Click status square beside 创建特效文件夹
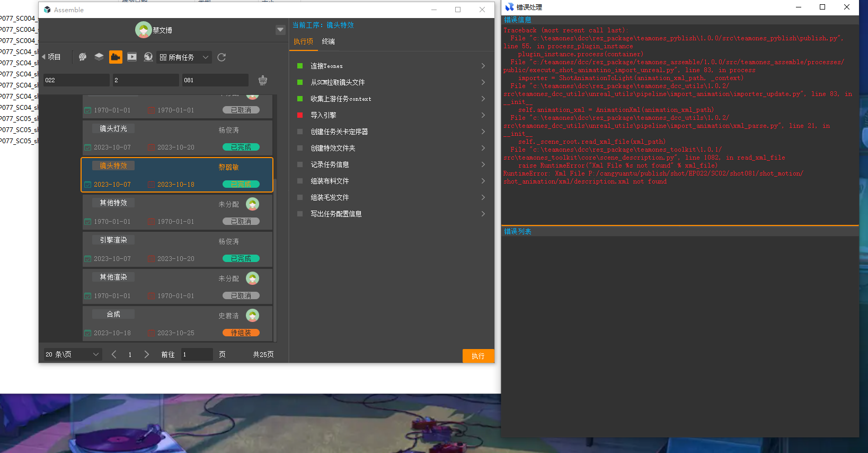The height and width of the screenshot is (453, 868). (x=300, y=148)
